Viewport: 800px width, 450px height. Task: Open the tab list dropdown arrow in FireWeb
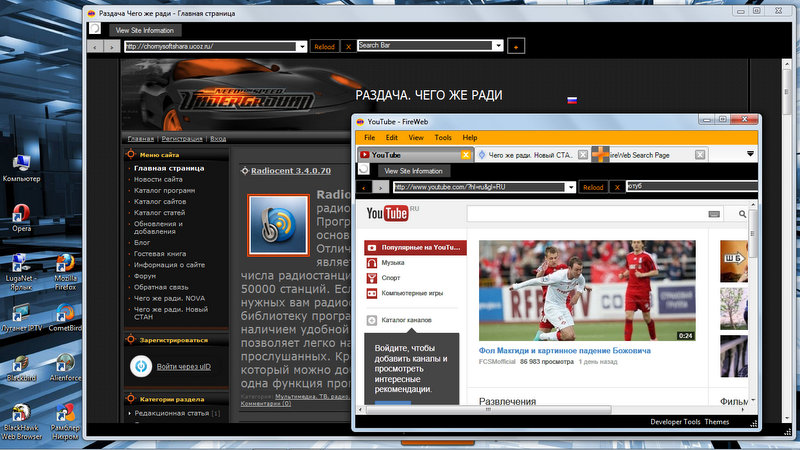tap(750, 154)
